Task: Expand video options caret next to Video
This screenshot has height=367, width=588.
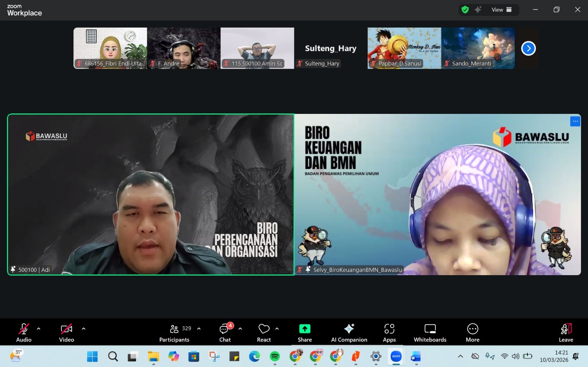Action: coord(83,329)
